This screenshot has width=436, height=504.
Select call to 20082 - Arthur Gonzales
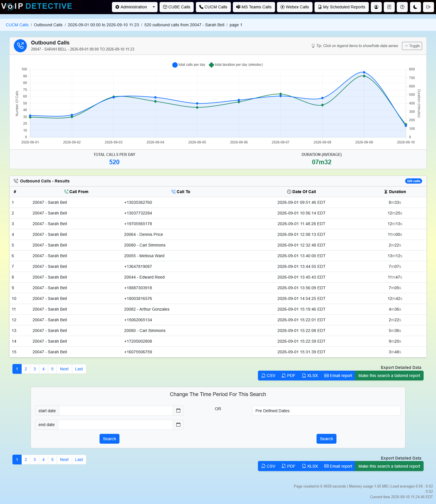pyautogui.click(x=147, y=309)
